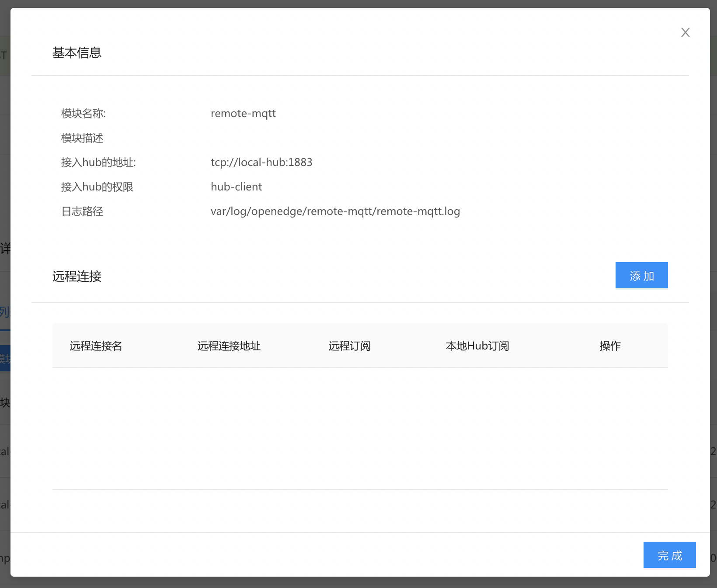The image size is (717, 588).
Task: Select the 远程连接名 column header
Action: click(96, 346)
